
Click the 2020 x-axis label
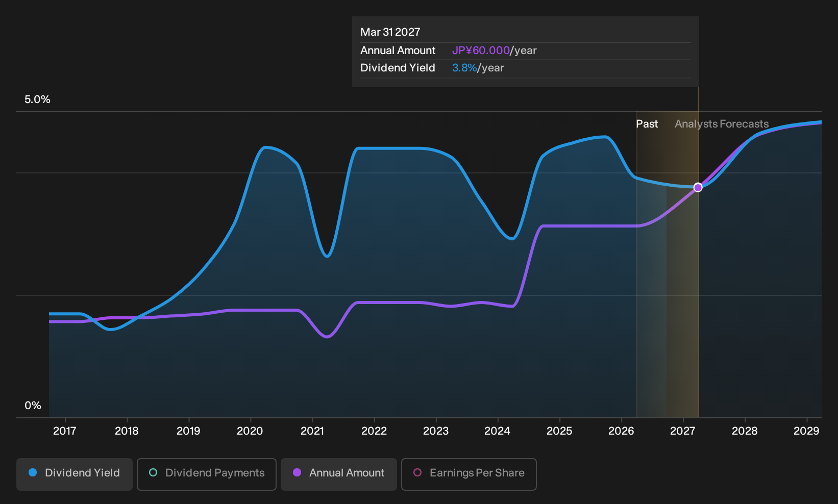pyautogui.click(x=250, y=431)
